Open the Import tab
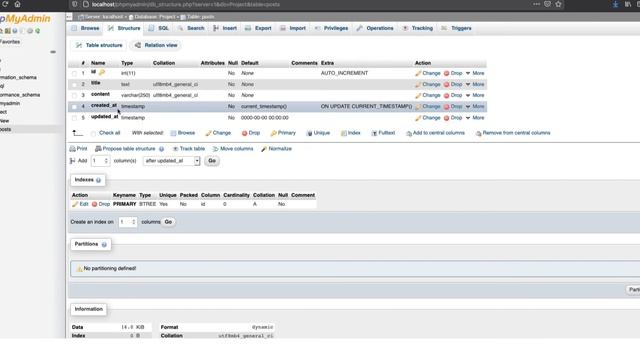 point(293,28)
